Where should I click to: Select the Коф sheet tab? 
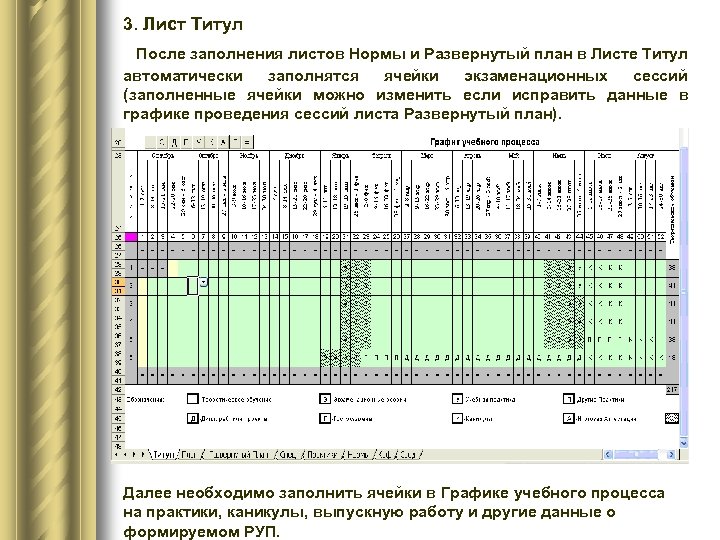(385, 455)
